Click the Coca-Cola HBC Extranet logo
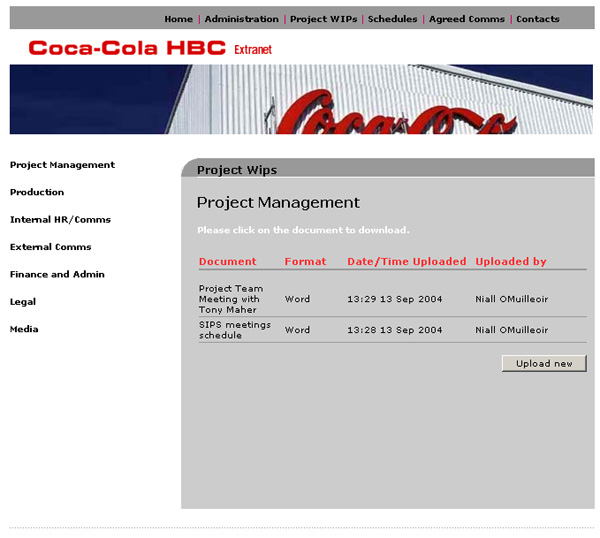This screenshot has width=600, height=538. click(x=150, y=48)
